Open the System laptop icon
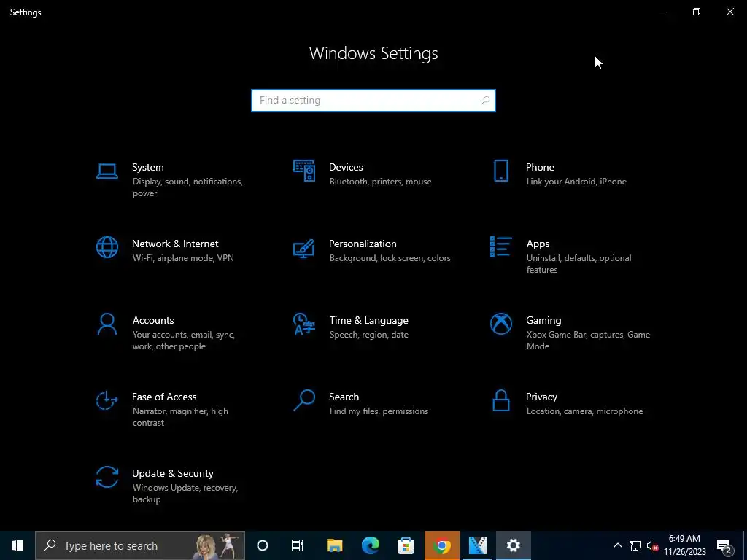The image size is (747, 560). click(x=107, y=171)
